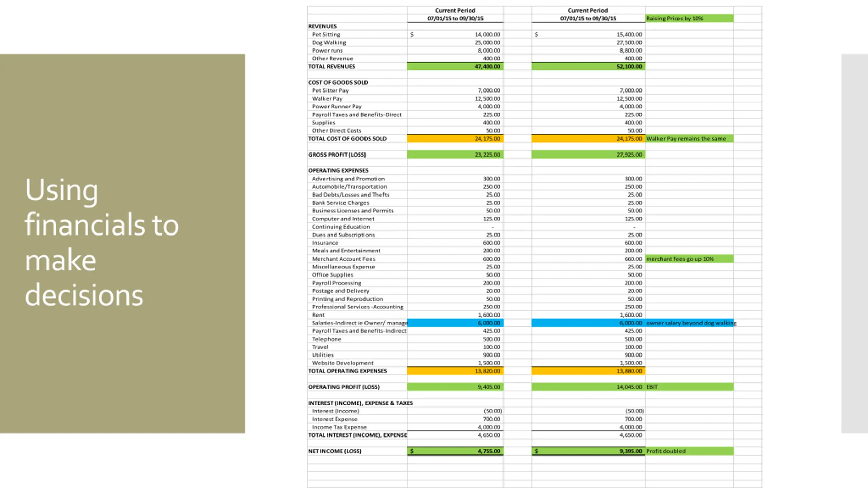
Task: Click the Net Income 4,755.00 cell
Action: tap(455, 451)
